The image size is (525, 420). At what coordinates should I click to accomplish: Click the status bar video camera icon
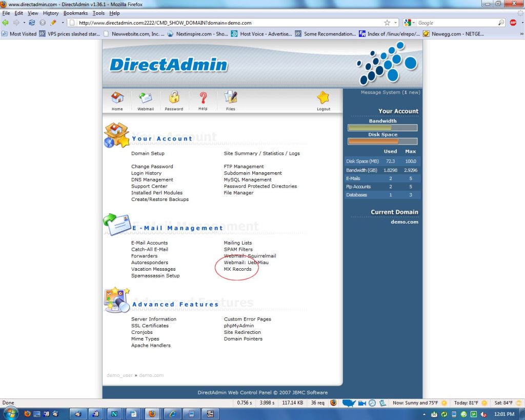362,403
